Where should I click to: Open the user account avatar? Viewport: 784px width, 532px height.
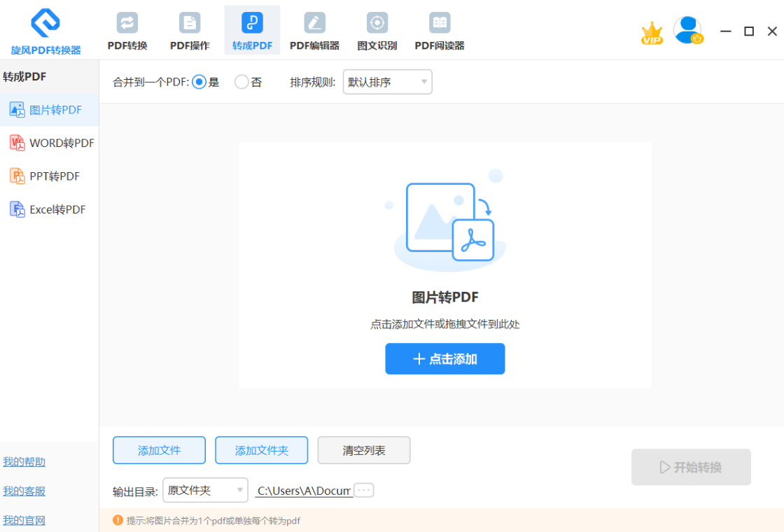(x=687, y=30)
